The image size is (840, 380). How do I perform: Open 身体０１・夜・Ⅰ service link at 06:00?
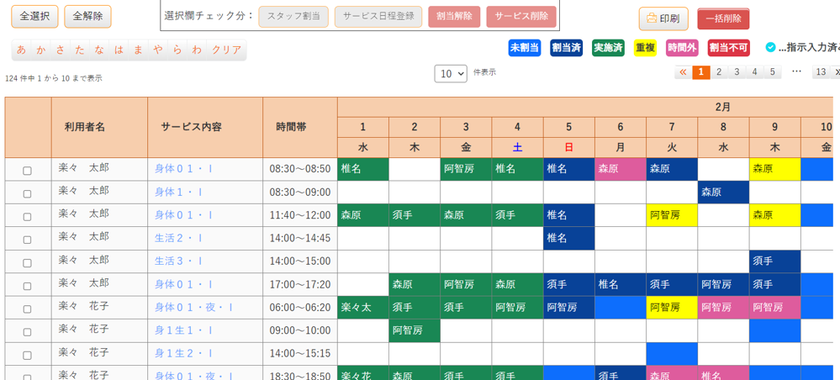(x=194, y=308)
